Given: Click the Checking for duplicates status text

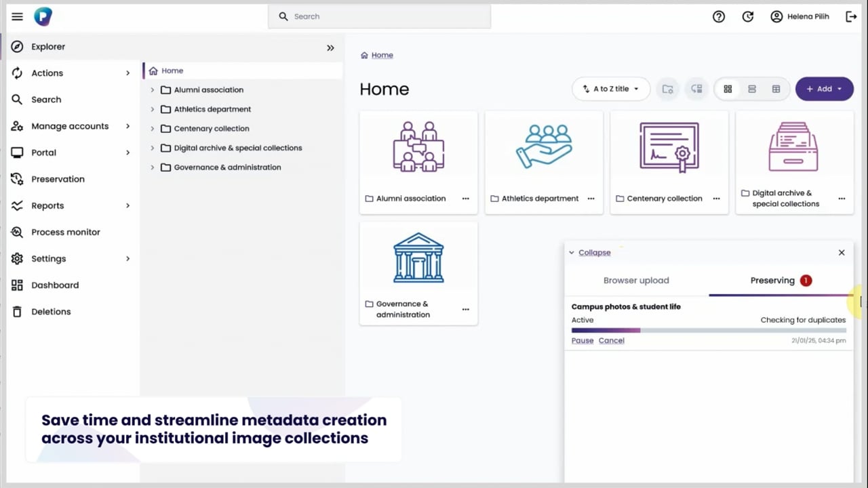Looking at the screenshot, I should click(803, 320).
